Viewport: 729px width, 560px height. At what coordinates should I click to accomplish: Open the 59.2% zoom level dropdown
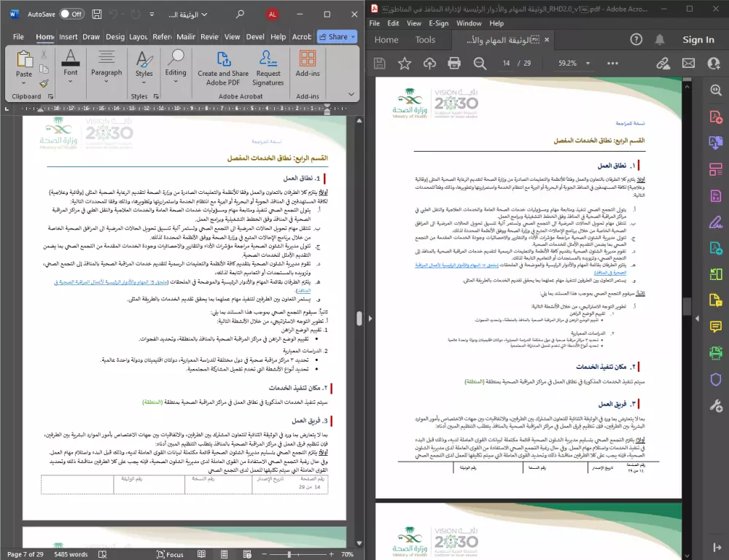[x=572, y=63]
